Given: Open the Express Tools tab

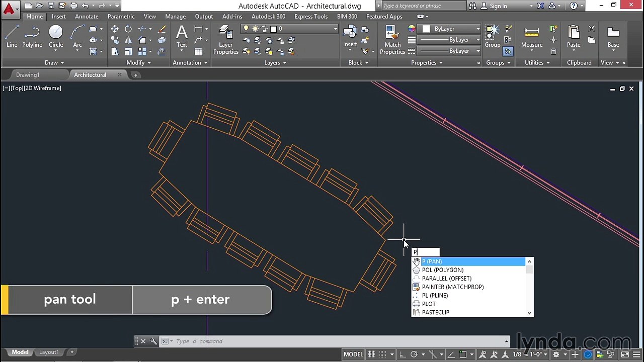Looking at the screenshot, I should pyautogui.click(x=311, y=17).
